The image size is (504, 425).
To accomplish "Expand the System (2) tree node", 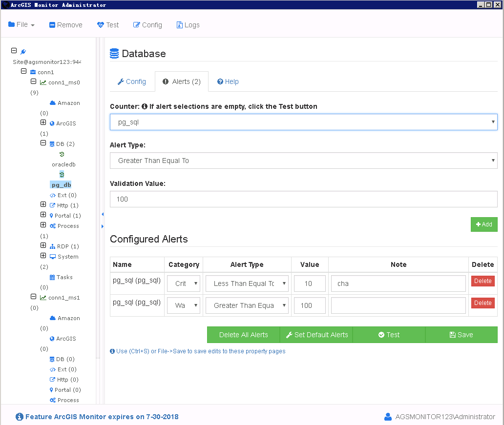I will (x=43, y=256).
